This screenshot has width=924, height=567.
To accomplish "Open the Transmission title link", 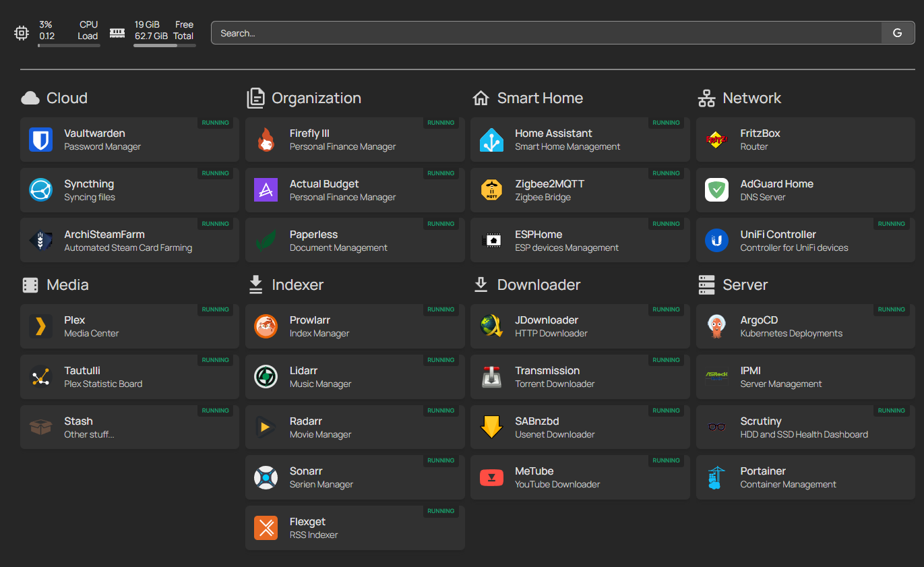I will pos(547,371).
